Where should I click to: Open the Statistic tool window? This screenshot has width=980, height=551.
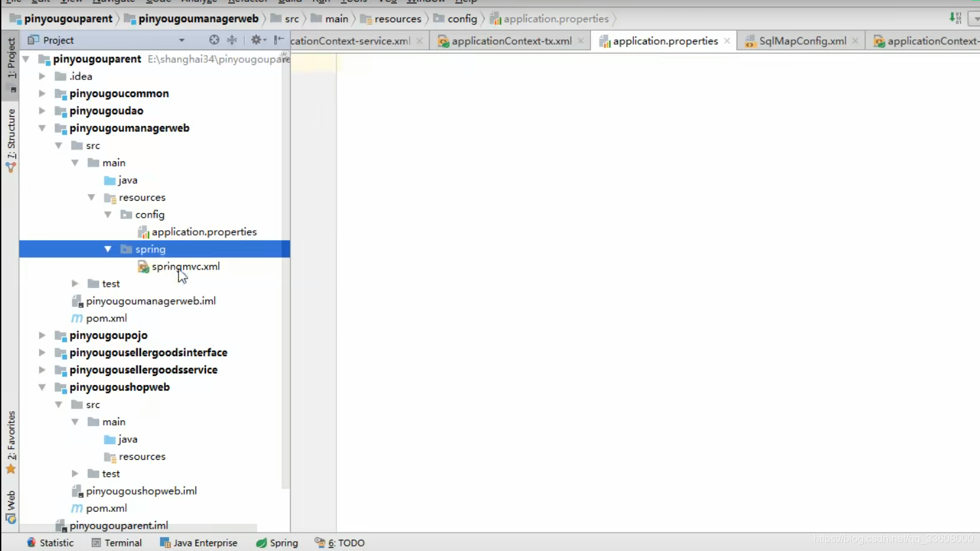pyautogui.click(x=50, y=542)
